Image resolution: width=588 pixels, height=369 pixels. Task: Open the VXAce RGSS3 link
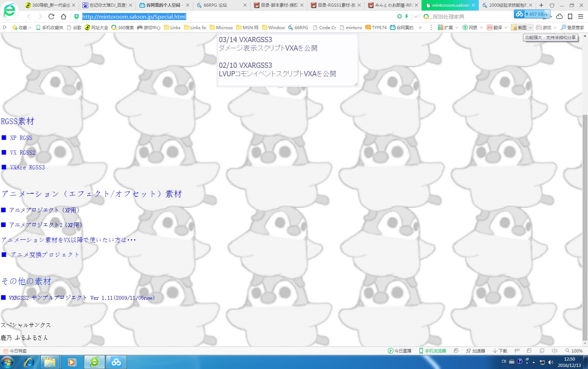pyautogui.click(x=27, y=167)
